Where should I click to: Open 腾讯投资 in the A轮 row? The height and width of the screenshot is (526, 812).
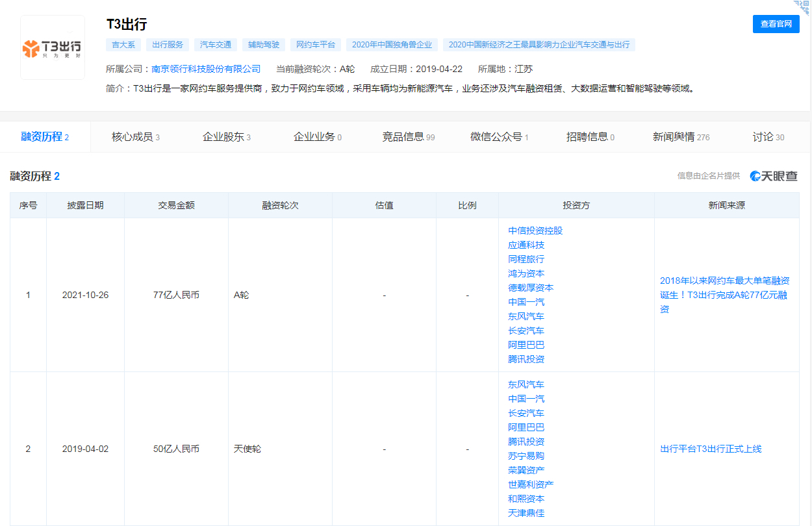point(526,359)
